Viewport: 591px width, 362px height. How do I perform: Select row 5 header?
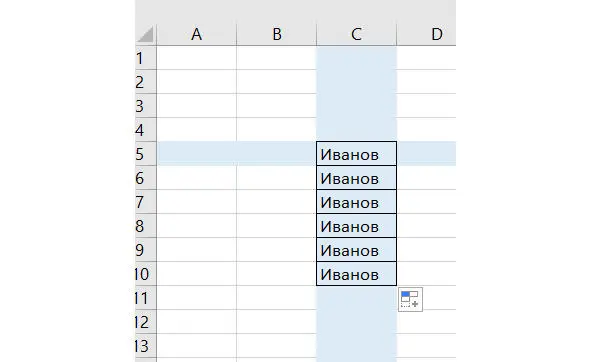point(145,154)
